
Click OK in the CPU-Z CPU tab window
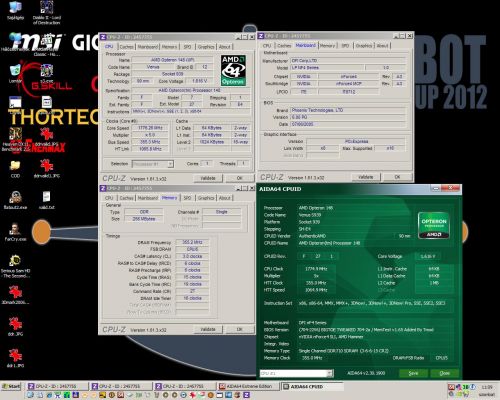239,178
